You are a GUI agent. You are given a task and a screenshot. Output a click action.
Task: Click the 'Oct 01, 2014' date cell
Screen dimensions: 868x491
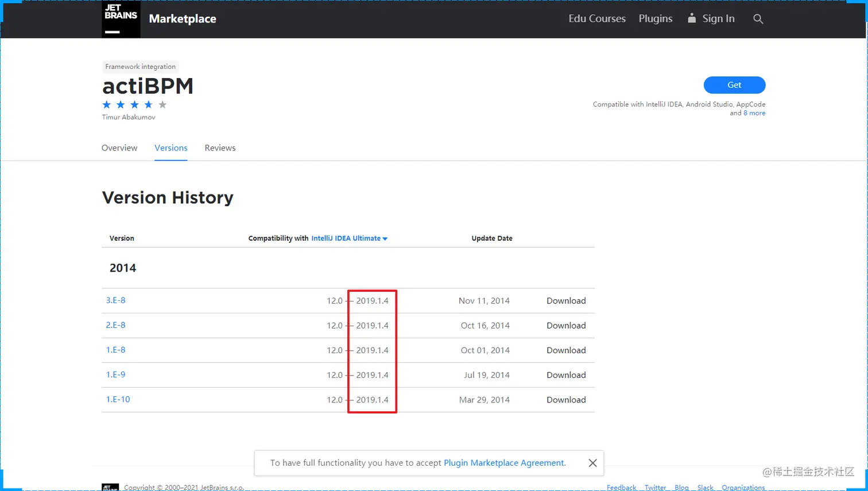click(x=485, y=350)
